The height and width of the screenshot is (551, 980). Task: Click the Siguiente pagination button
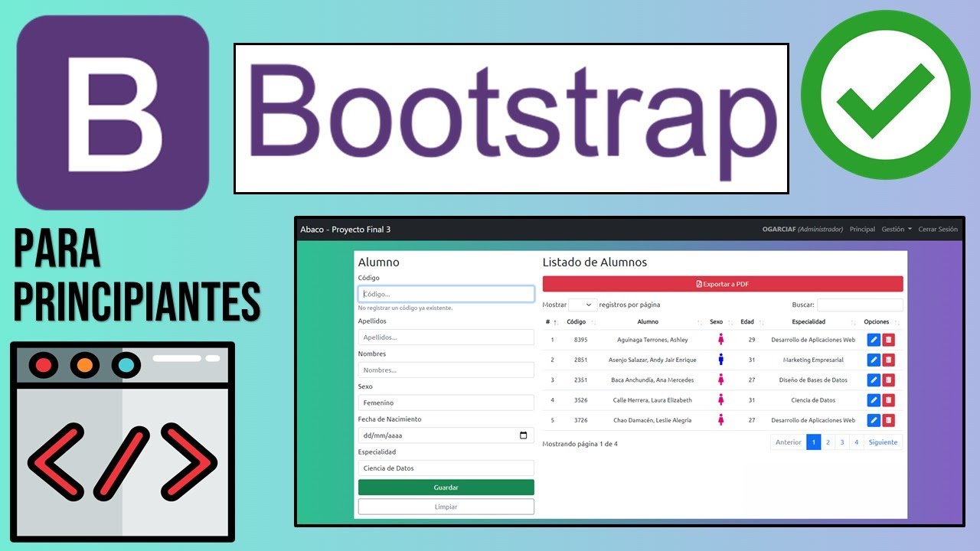(x=883, y=442)
